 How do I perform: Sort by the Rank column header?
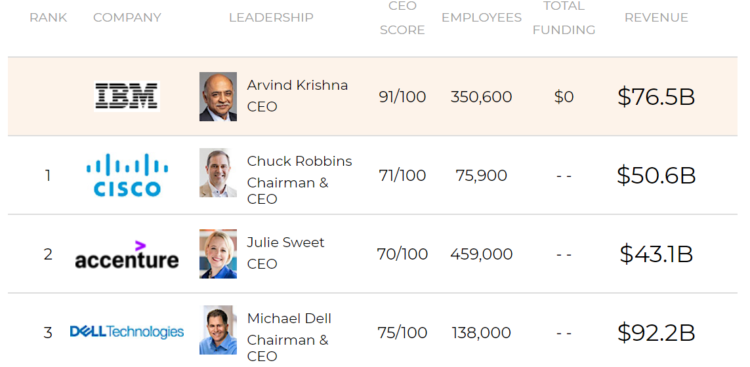(x=48, y=18)
